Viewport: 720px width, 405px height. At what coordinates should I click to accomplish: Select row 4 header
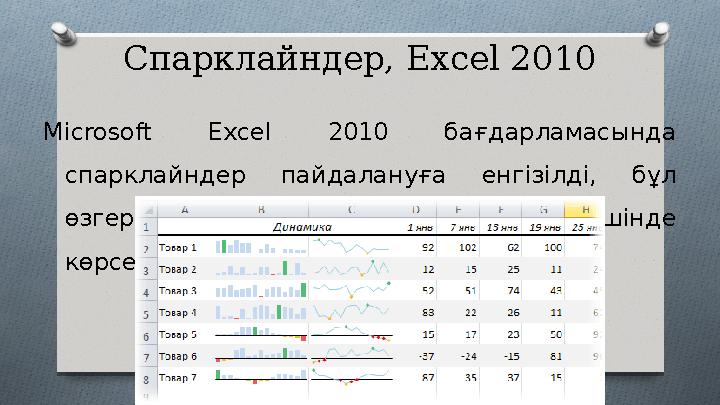click(146, 292)
